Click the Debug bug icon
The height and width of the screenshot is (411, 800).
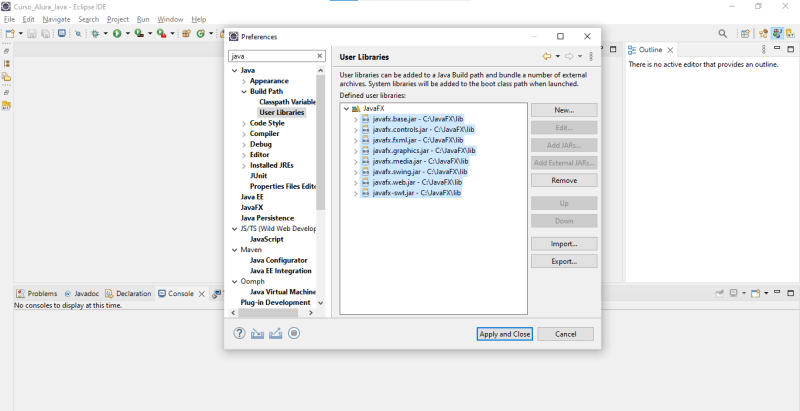(x=95, y=34)
